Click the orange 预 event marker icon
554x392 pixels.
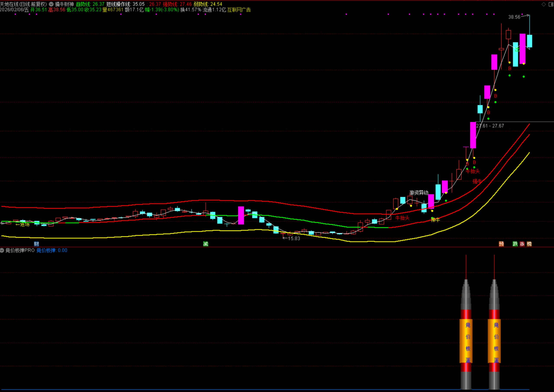[x=501, y=244]
